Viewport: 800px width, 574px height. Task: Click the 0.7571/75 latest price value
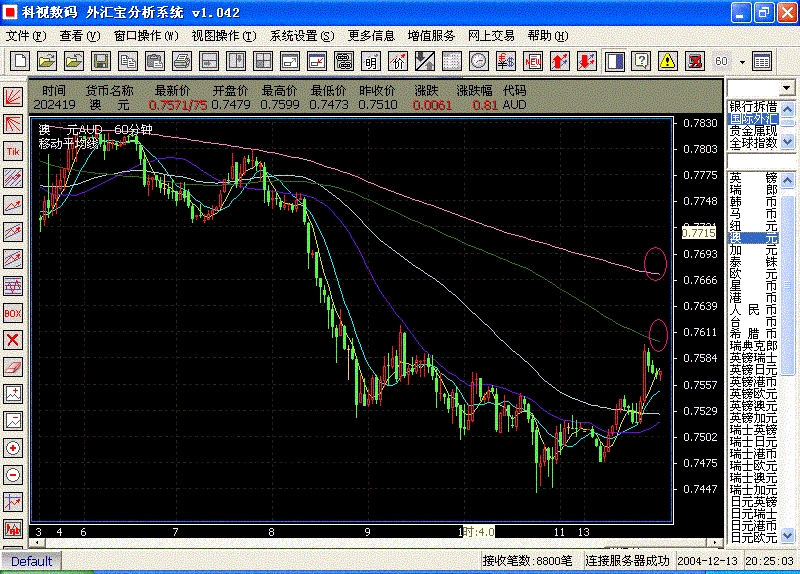point(177,105)
